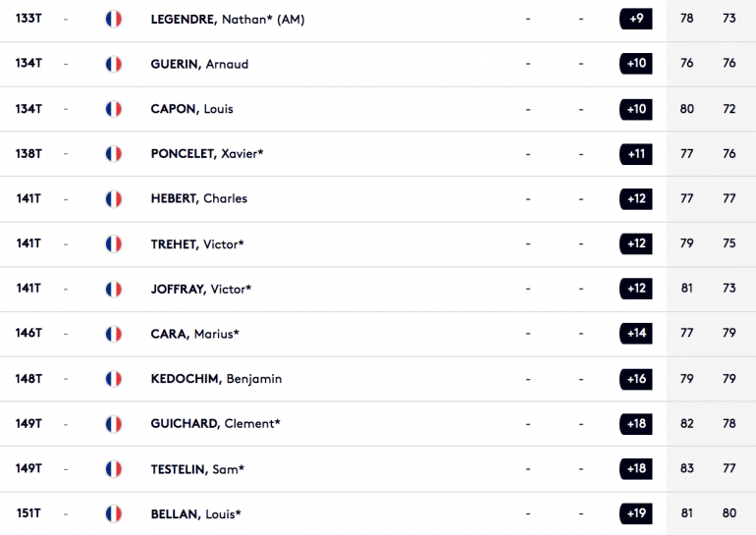This screenshot has height=535, width=756.
Task: Click the flag icon beside PONCELET, Xavier
Action: coord(113,154)
